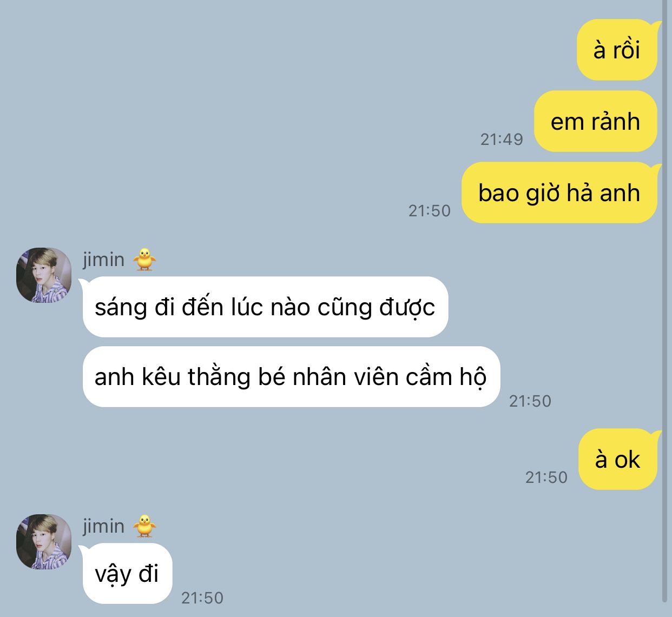
Task: Open jimin's avatar beside the first received message
Action: [44, 275]
